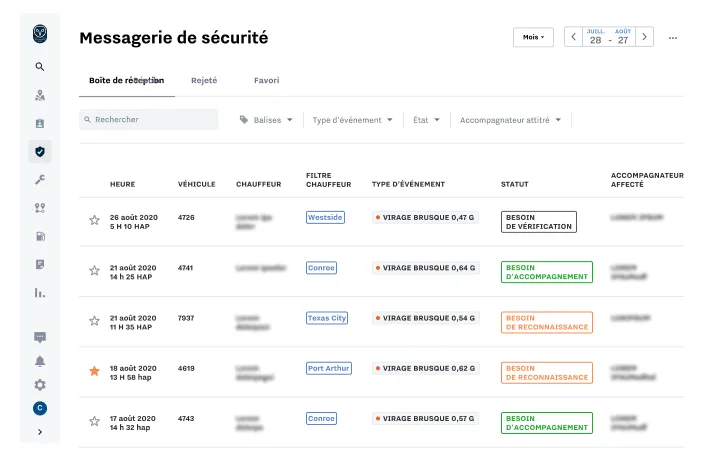The height and width of the screenshot is (454, 723).
Task: Click the owl logo in the sidebar
Action: click(x=40, y=34)
